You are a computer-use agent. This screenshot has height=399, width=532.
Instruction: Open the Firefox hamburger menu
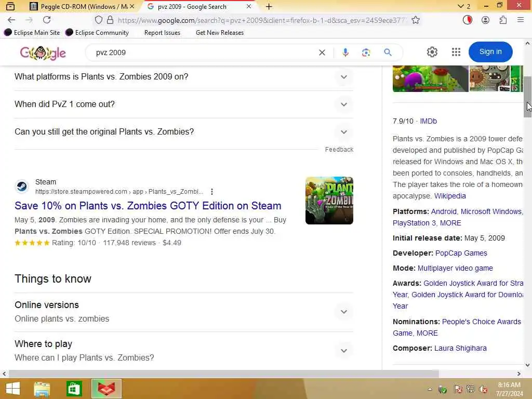[521, 20]
